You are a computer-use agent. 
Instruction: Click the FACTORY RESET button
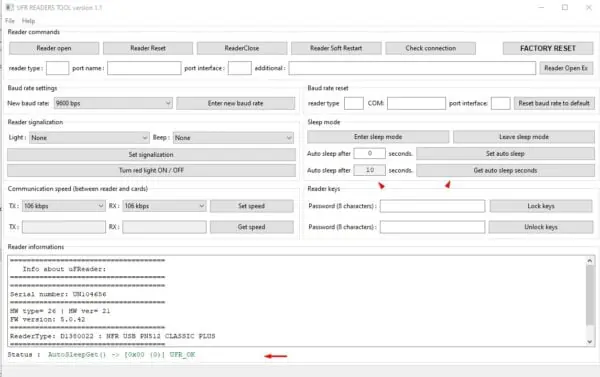pyautogui.click(x=548, y=48)
